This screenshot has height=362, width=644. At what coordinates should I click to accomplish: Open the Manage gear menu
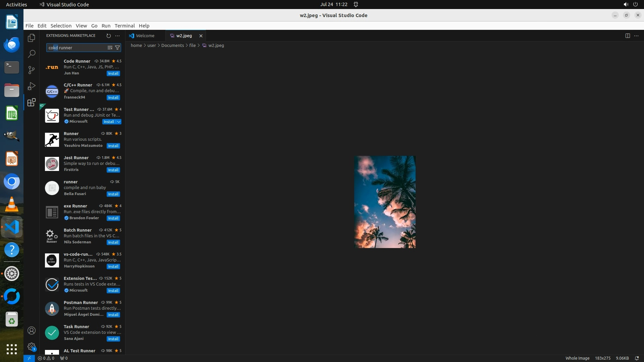coord(32,346)
